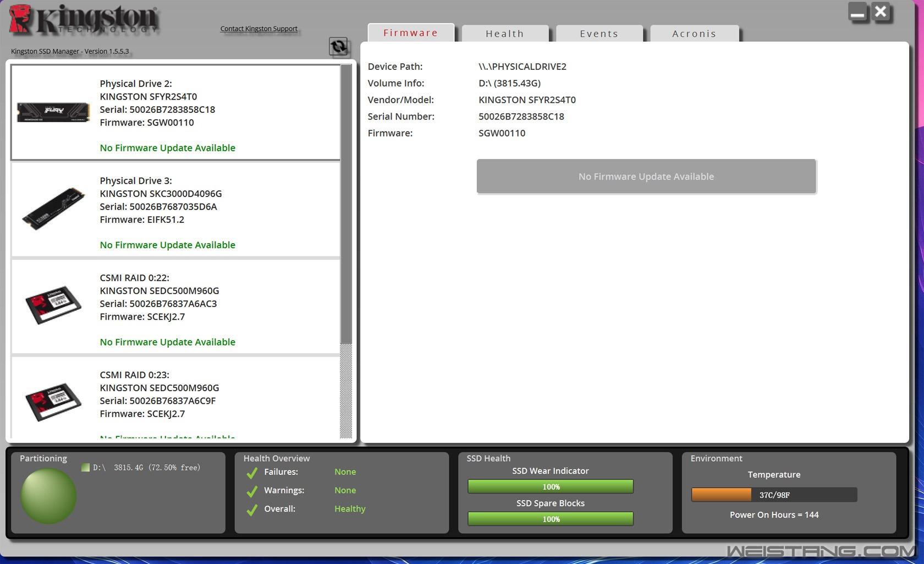This screenshot has width=924, height=564.
Task: Click Serial 50026B7283858C18 in drive list
Action: pyautogui.click(x=157, y=109)
